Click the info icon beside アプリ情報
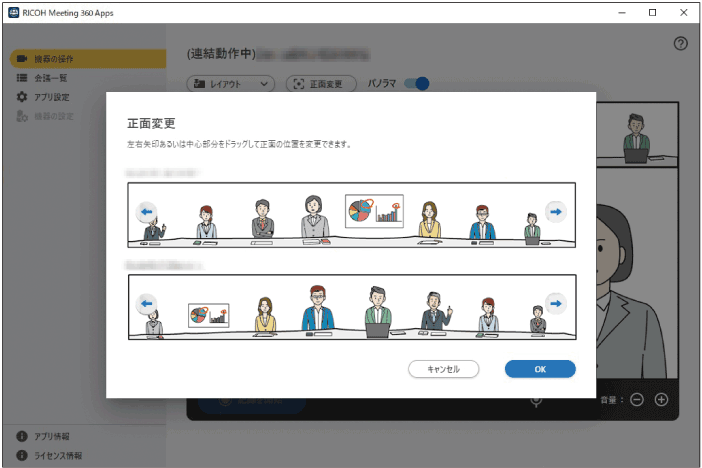This screenshot has height=468, width=702. (x=21, y=436)
